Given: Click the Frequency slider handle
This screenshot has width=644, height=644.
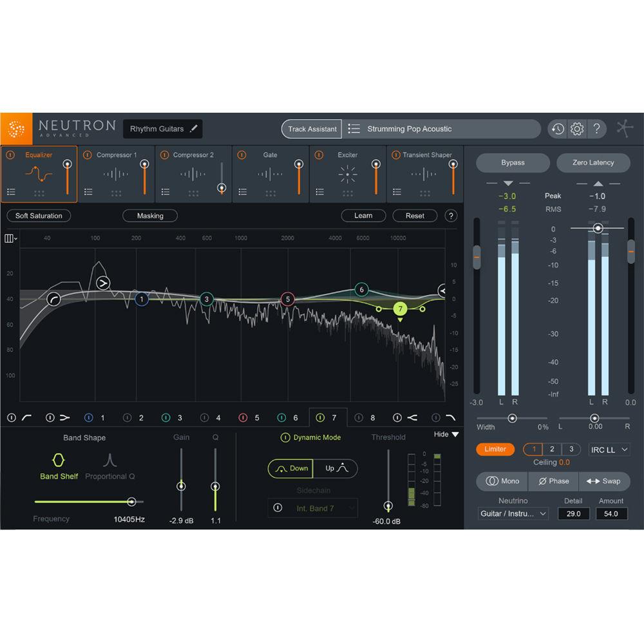Looking at the screenshot, I should coord(132,501).
